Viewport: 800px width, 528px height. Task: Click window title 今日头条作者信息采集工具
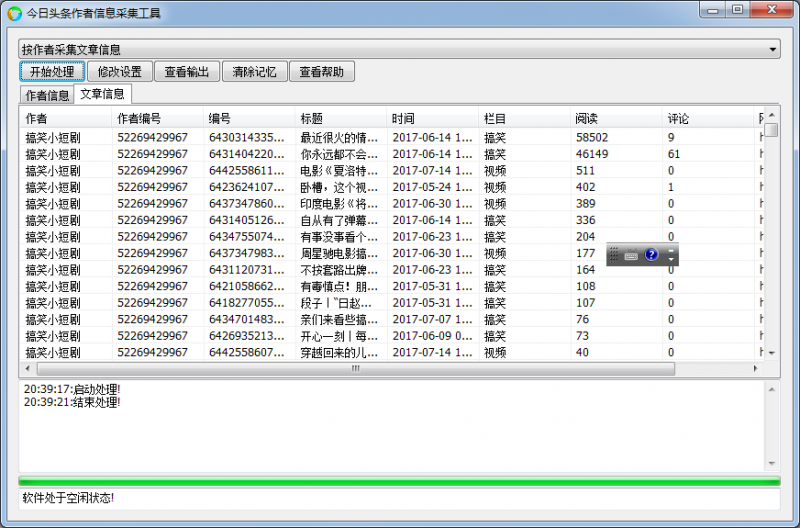coord(93,13)
